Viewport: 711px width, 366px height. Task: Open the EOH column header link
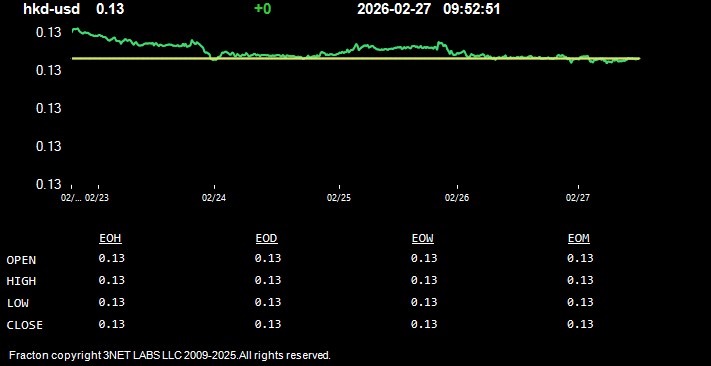[x=110, y=239]
